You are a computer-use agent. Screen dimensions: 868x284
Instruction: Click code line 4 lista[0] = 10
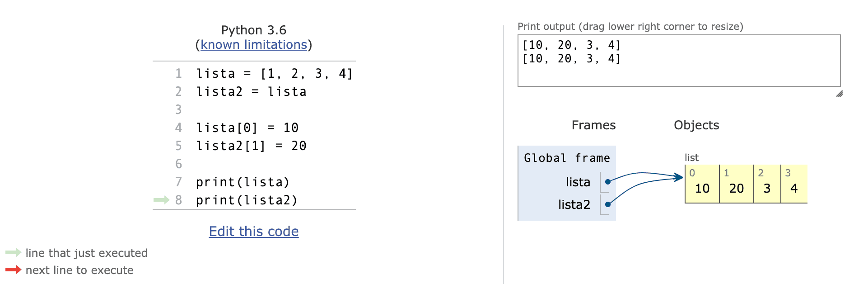click(247, 128)
